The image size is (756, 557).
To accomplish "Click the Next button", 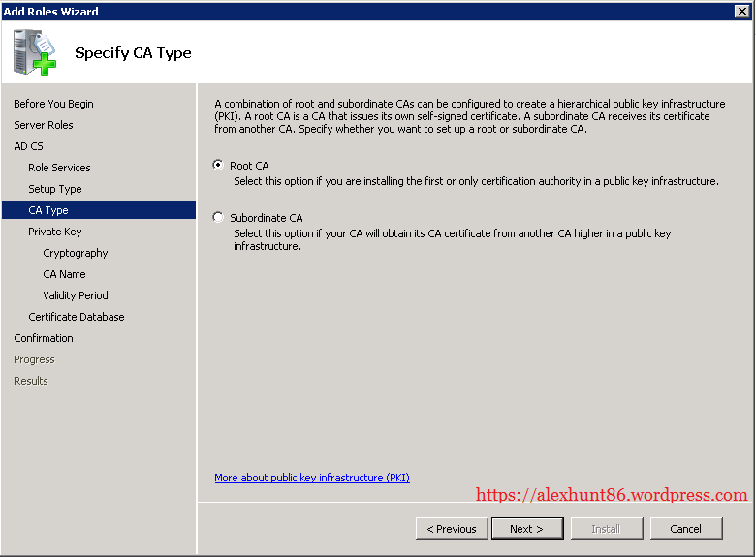I will (x=525, y=528).
